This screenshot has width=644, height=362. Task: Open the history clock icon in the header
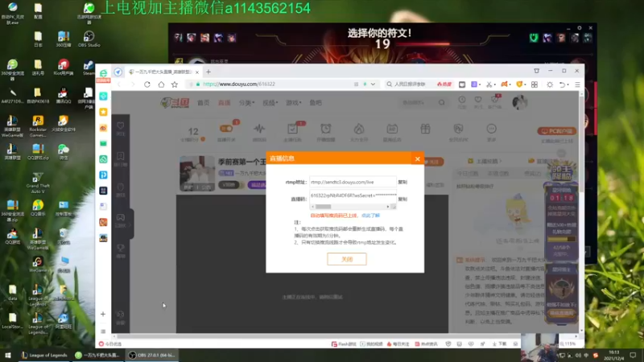(462, 100)
